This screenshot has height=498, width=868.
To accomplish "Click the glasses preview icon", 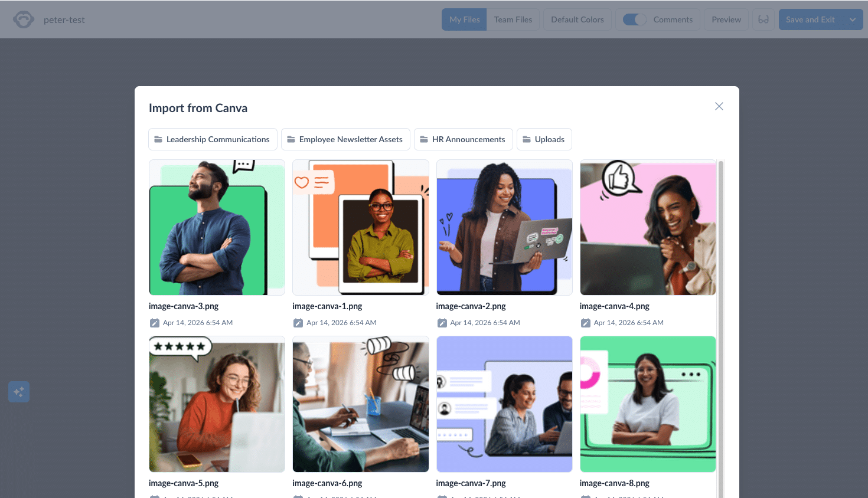I will pyautogui.click(x=763, y=19).
